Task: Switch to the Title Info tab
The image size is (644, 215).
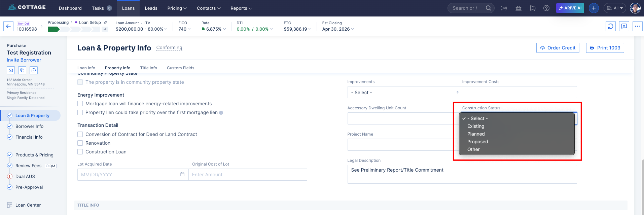Action: pos(148,68)
